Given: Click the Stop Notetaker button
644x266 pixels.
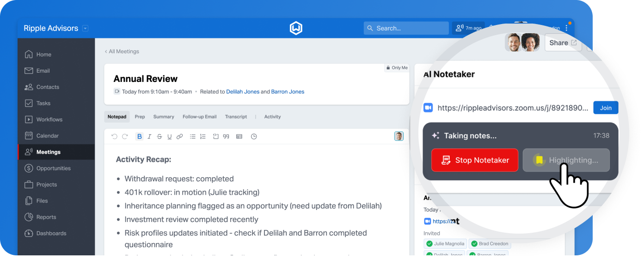Looking at the screenshot, I should (475, 160).
